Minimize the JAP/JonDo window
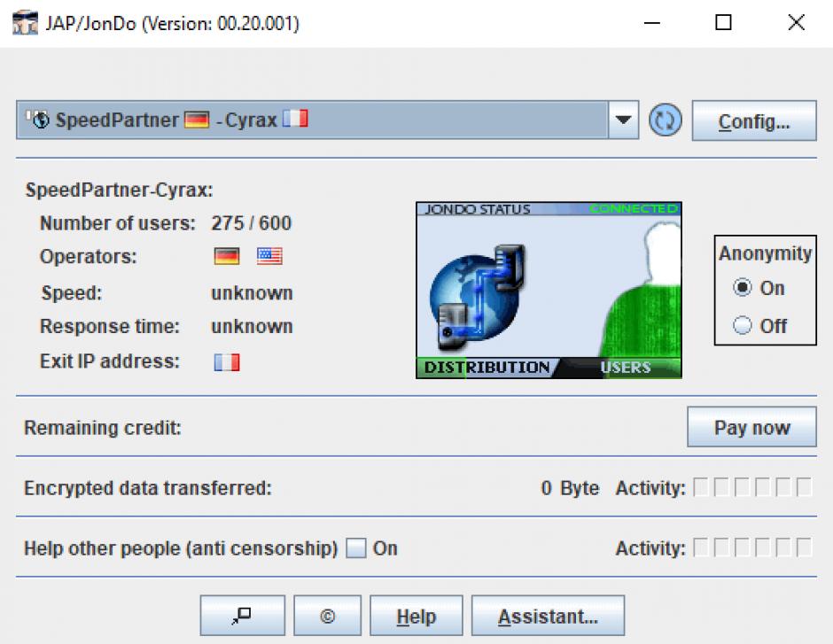 click(652, 23)
